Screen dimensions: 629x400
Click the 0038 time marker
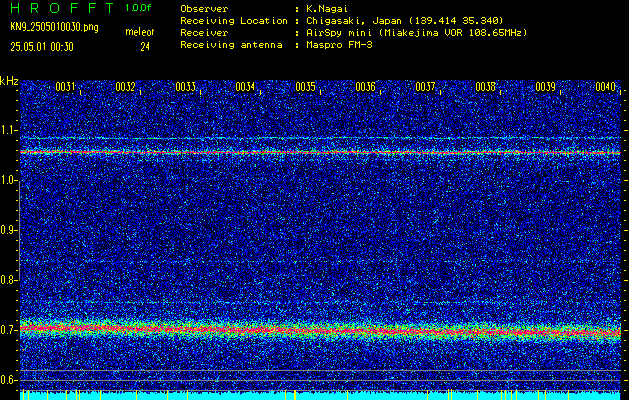pyautogui.click(x=485, y=87)
